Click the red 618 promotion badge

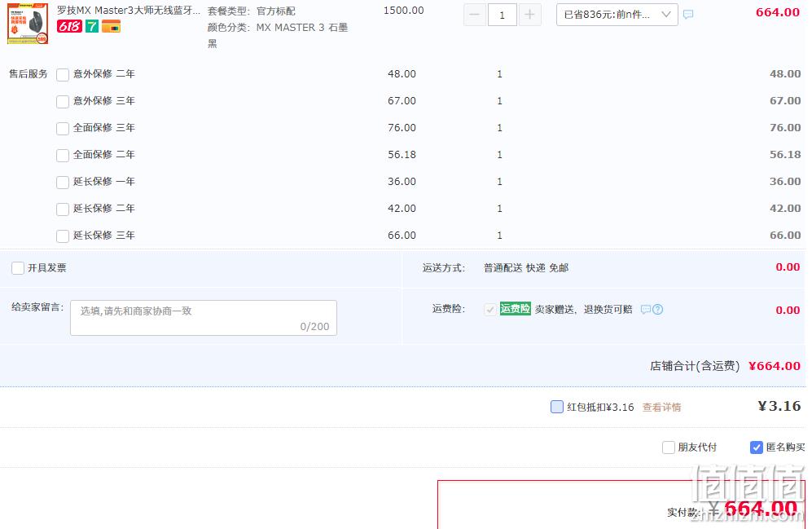point(69,26)
